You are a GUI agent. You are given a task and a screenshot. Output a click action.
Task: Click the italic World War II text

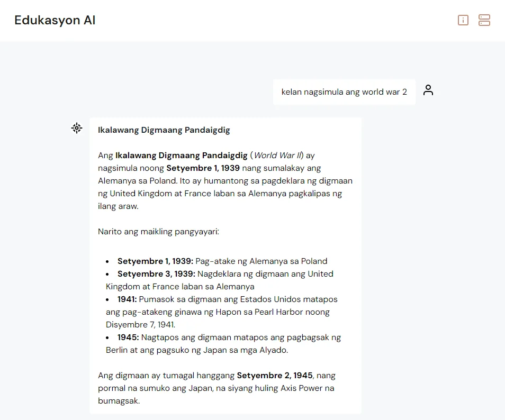[x=278, y=156]
